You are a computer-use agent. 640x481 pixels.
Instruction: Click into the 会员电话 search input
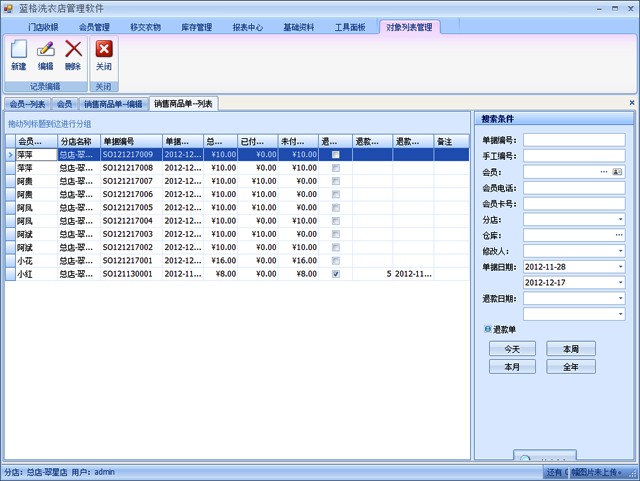(574, 188)
